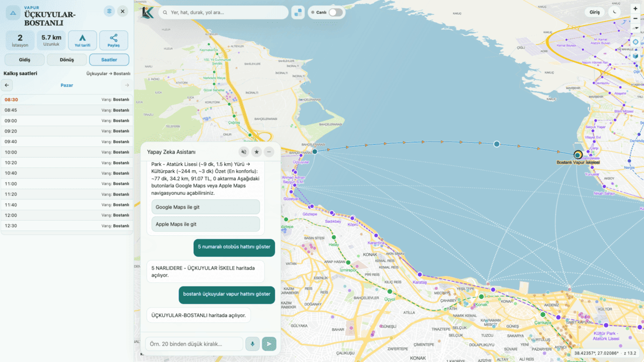This screenshot has width=644, height=362.
Task: Minimize the Yapay Zeka Asistanı panel
Action: coord(269,152)
